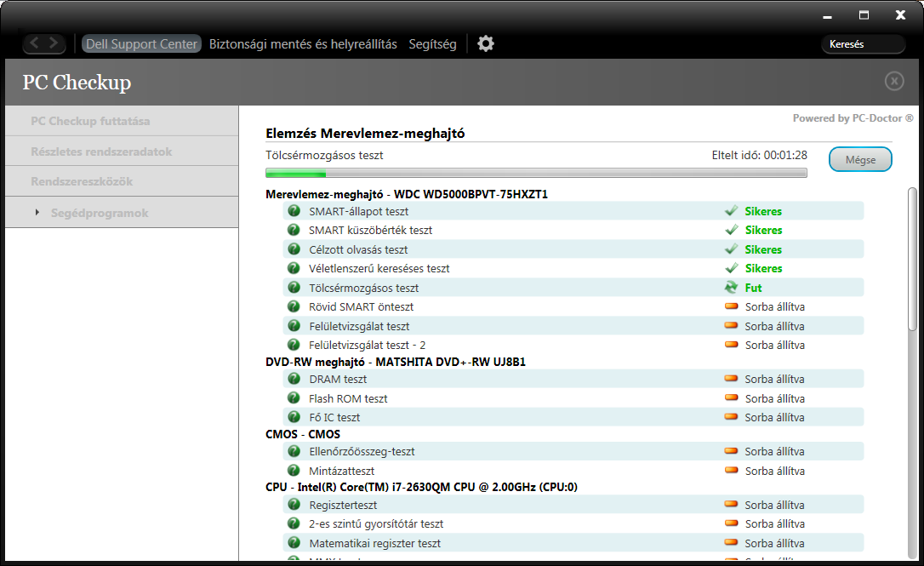
Task: Open help icon for Mintázatteszt
Action: point(294,471)
